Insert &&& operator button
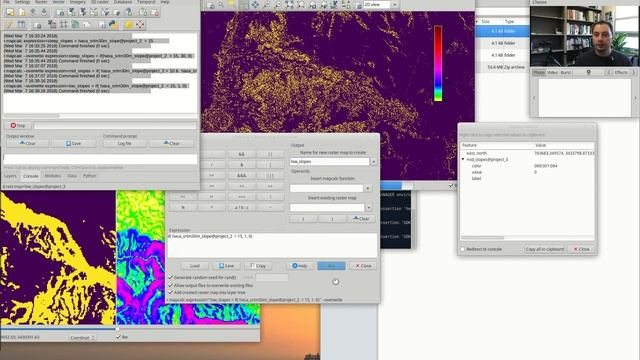 tap(242, 176)
